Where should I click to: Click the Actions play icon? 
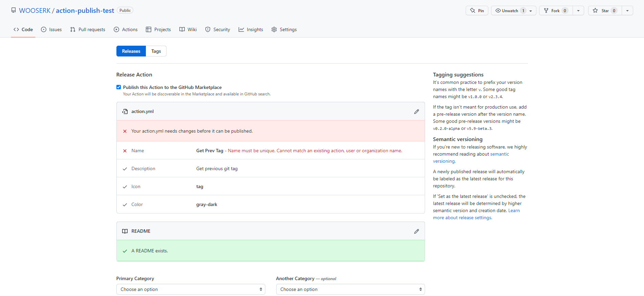(116, 29)
